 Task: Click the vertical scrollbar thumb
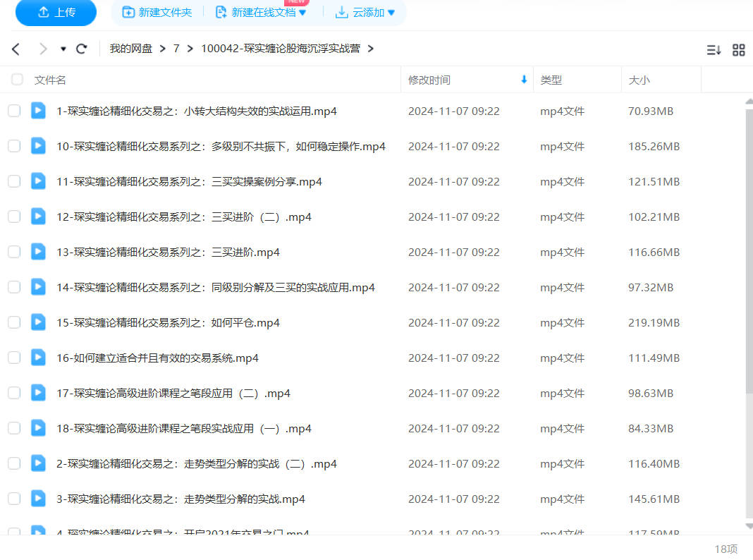tap(749, 250)
